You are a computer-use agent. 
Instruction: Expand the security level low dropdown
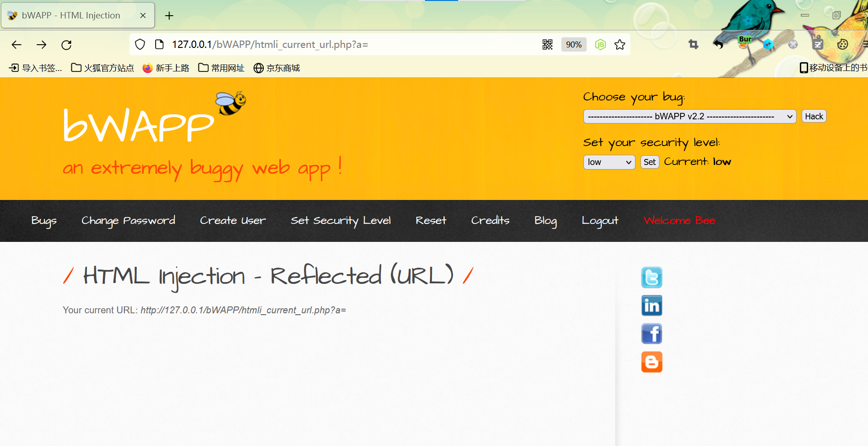click(609, 162)
